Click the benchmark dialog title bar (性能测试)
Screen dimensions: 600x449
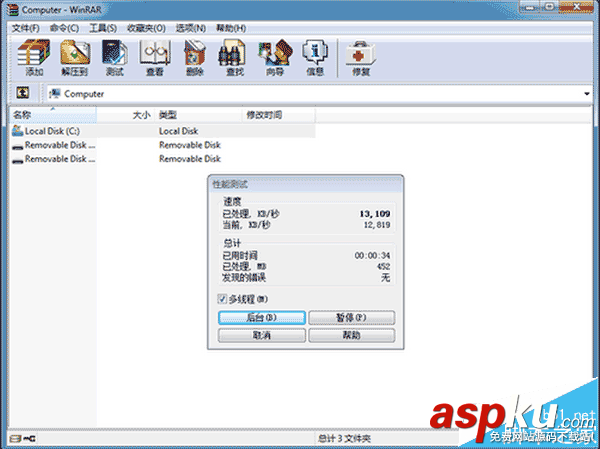(305, 184)
